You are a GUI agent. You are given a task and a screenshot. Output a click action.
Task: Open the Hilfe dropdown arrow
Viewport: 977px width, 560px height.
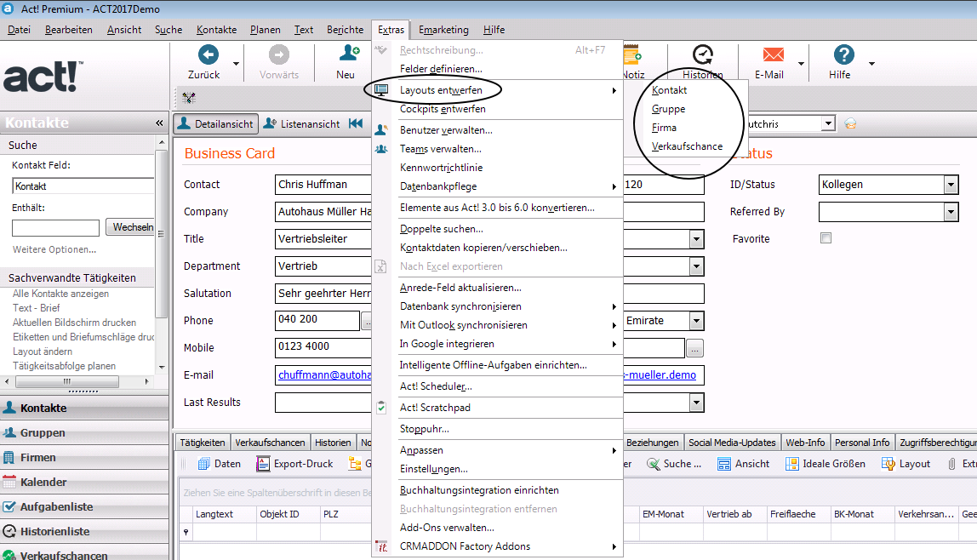pyautogui.click(x=871, y=64)
